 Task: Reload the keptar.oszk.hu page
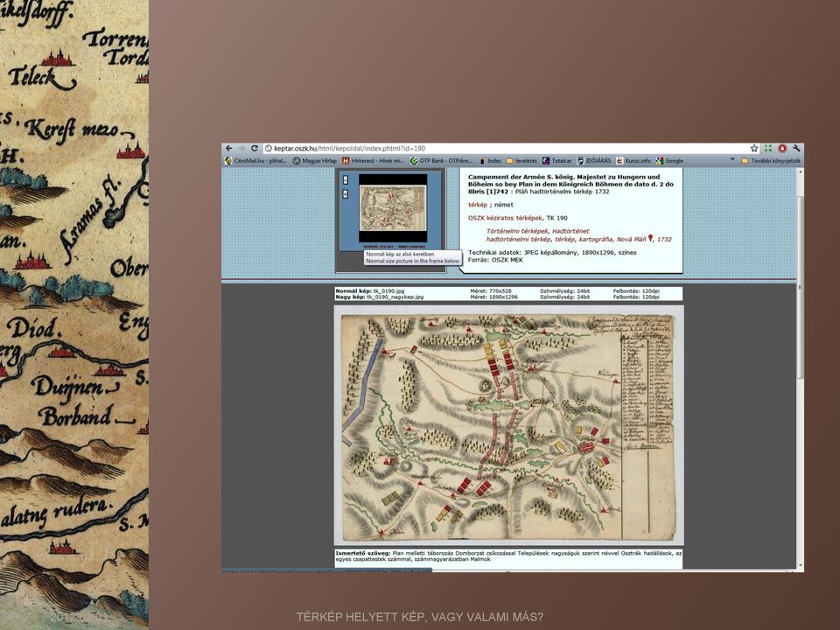pyautogui.click(x=255, y=149)
